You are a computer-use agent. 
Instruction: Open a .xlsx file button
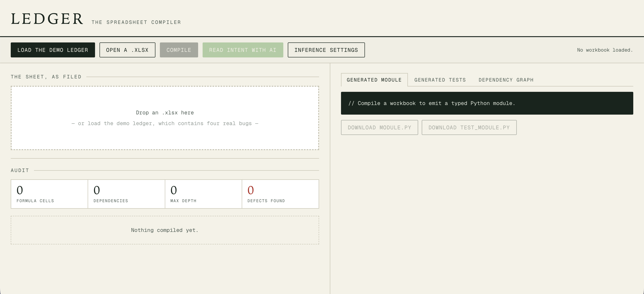(x=127, y=50)
